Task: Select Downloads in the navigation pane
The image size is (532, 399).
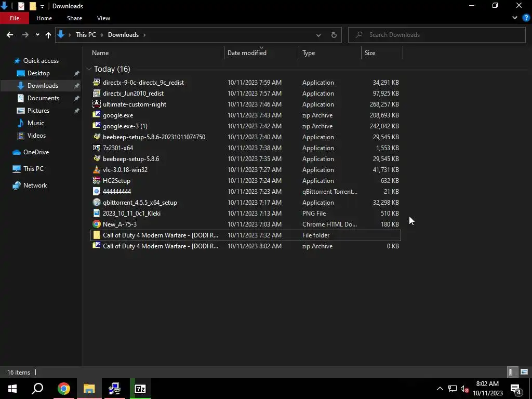Action: [43, 86]
